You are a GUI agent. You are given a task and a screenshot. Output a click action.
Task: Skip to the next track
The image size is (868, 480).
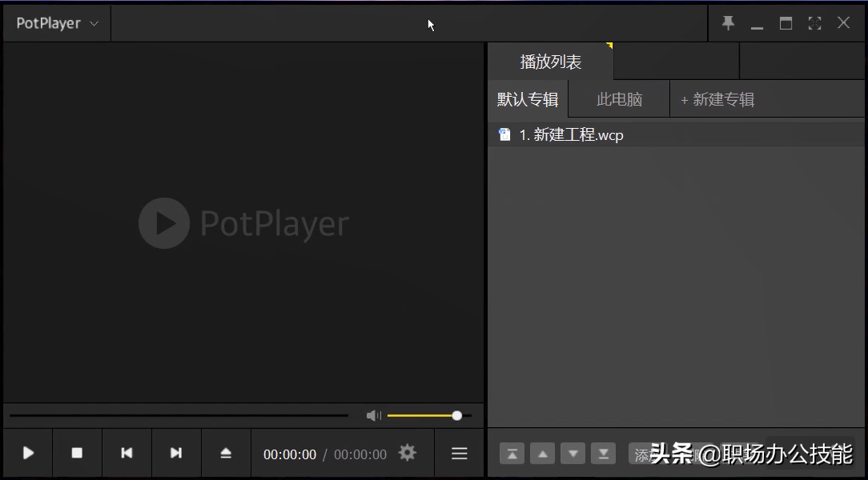tap(176, 453)
